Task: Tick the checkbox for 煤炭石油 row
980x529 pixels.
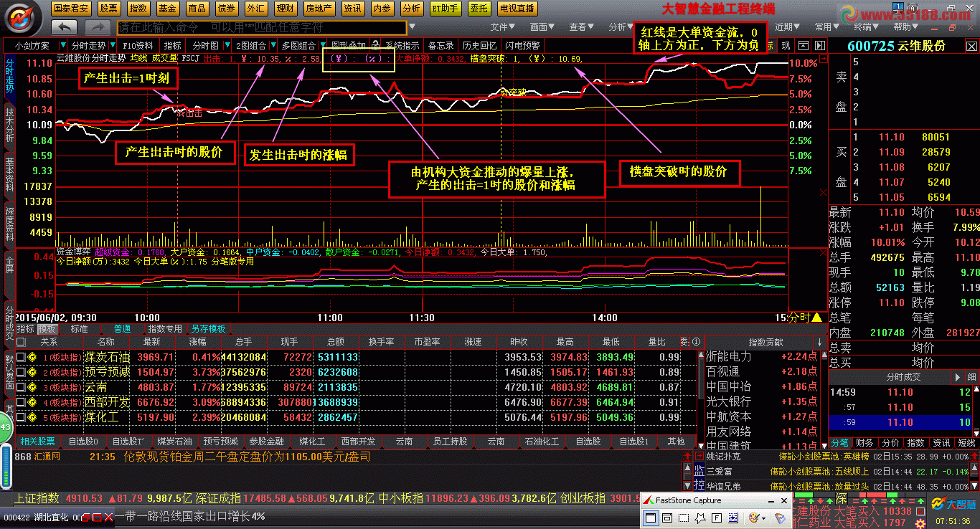Action: [x=21, y=357]
